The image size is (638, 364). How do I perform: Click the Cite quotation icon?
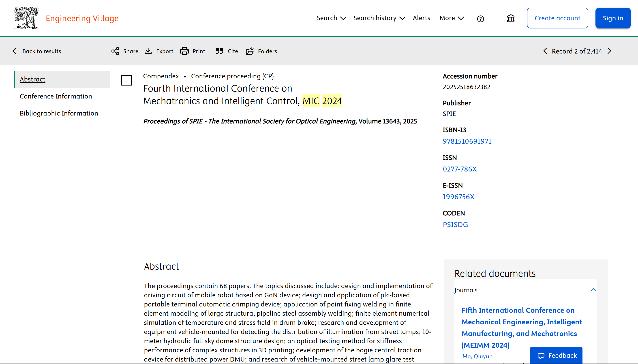tap(220, 51)
